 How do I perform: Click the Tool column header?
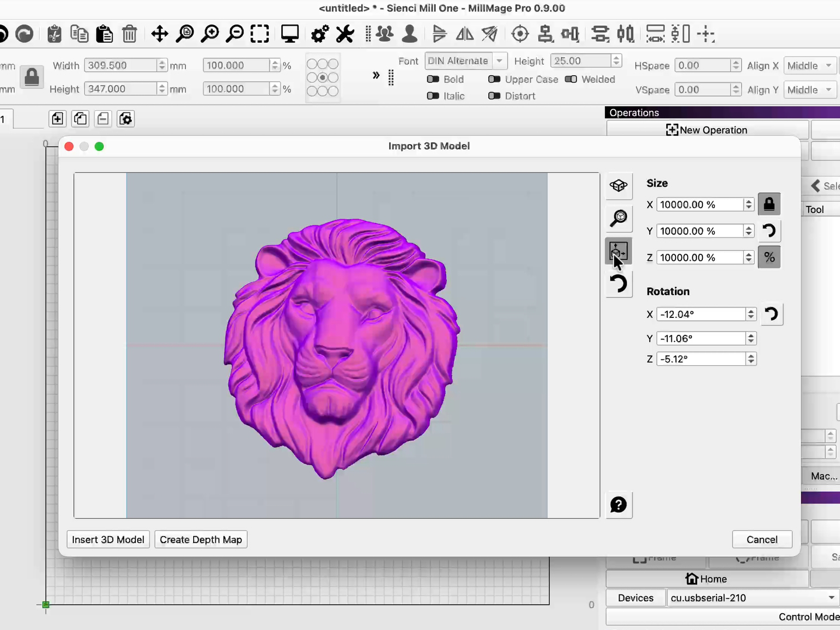(x=815, y=209)
